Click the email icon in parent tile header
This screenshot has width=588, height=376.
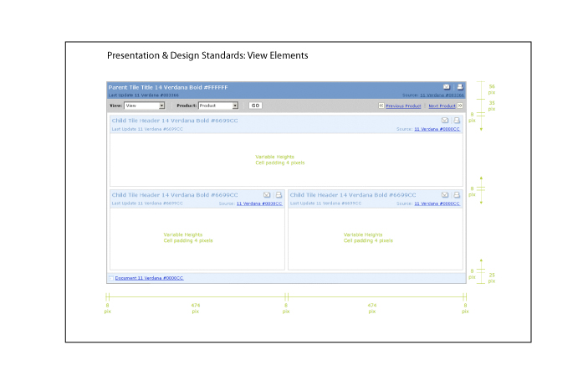[x=447, y=87]
